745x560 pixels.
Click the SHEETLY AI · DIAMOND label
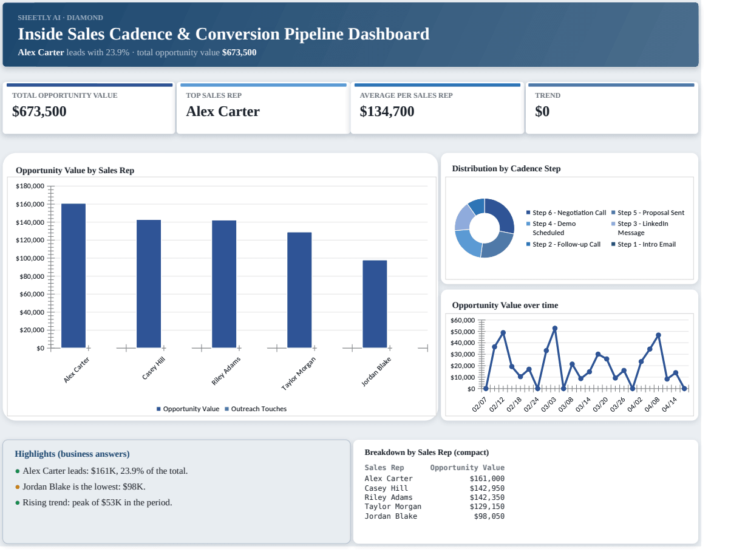(60, 18)
